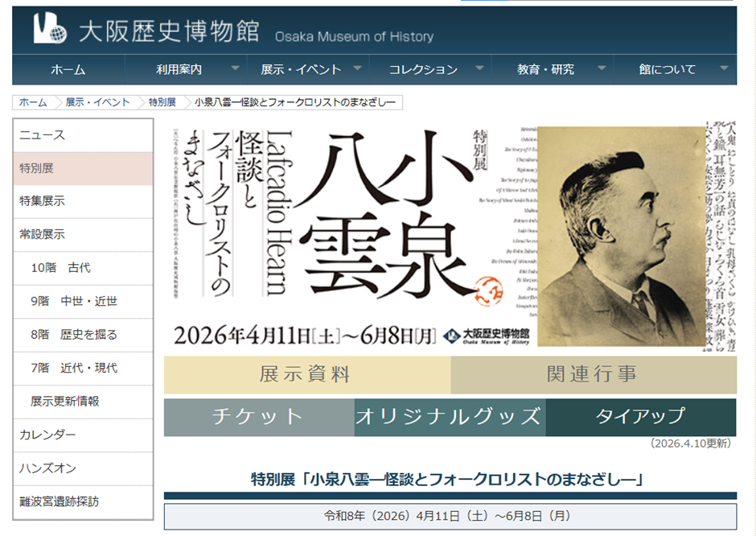
Task: Expand the コレクション dropdown arrow
Action: point(479,68)
